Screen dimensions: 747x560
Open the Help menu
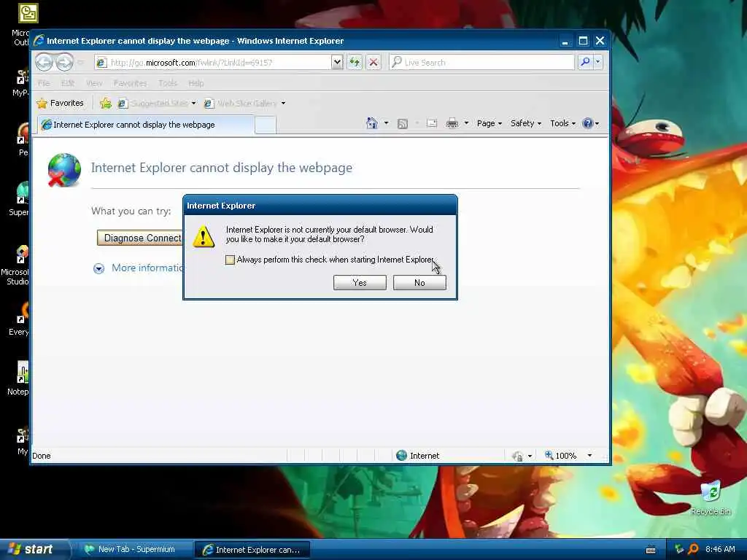[196, 83]
